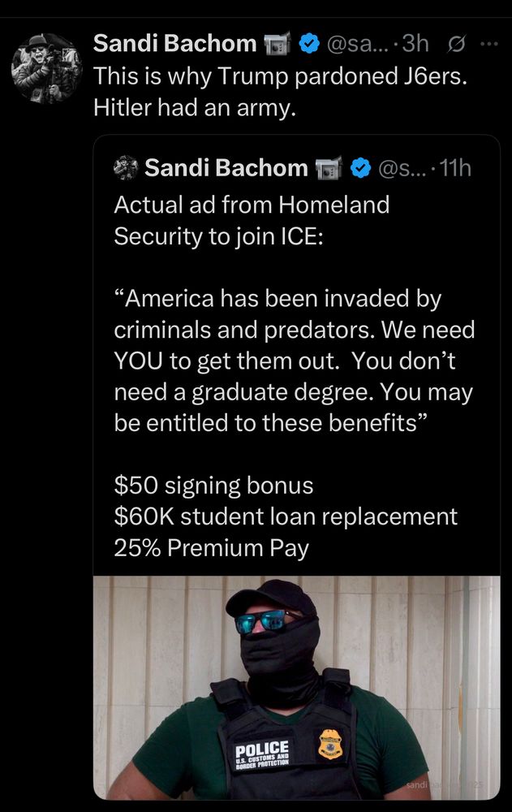This screenshot has width=512, height=812.
Task: Open the quoted text 'Actual ad from Homeland Security'
Action: [x=252, y=220]
